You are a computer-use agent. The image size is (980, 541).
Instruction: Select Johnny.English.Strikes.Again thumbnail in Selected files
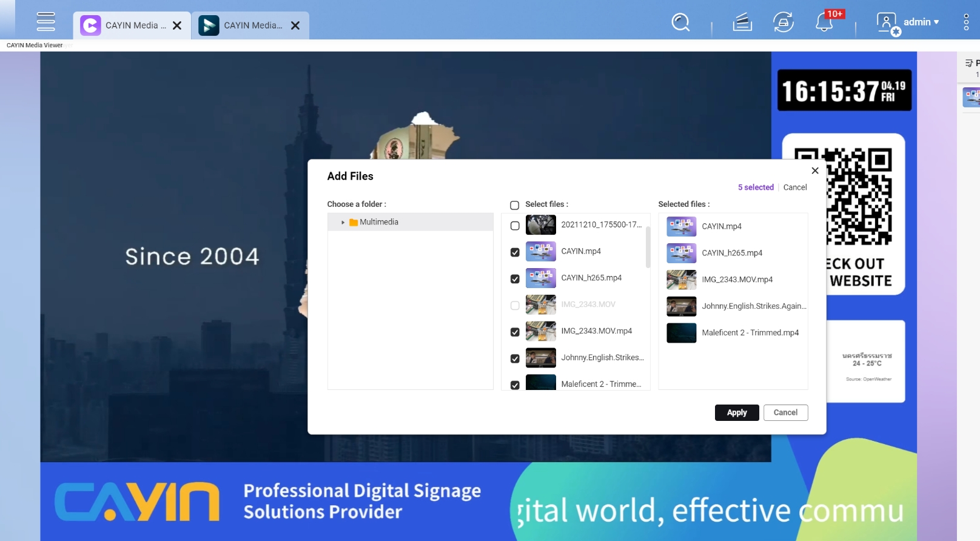coord(681,306)
